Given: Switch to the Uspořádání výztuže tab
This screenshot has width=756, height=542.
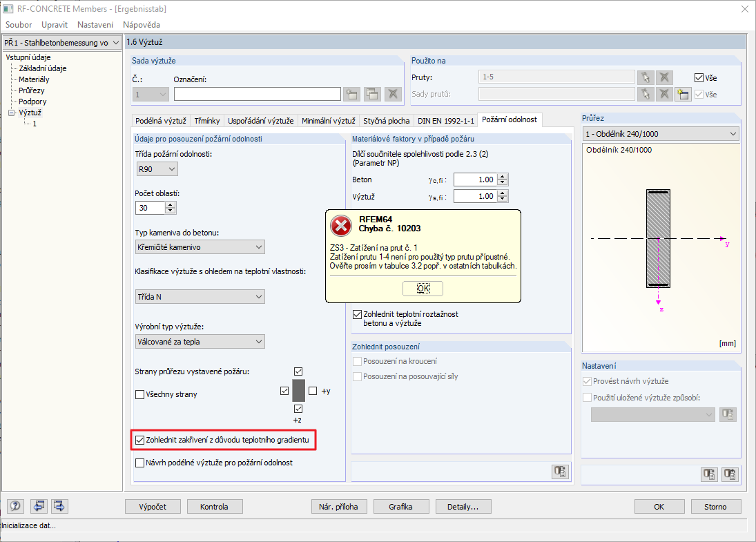Looking at the screenshot, I should tap(261, 121).
